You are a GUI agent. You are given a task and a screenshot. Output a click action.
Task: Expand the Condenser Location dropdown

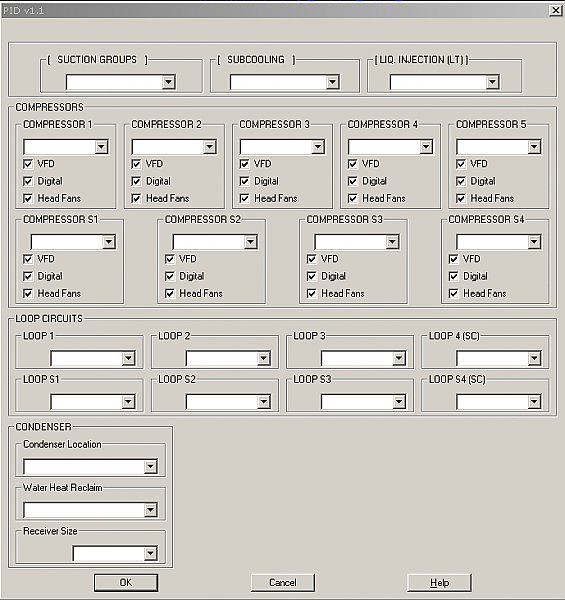coord(90,466)
